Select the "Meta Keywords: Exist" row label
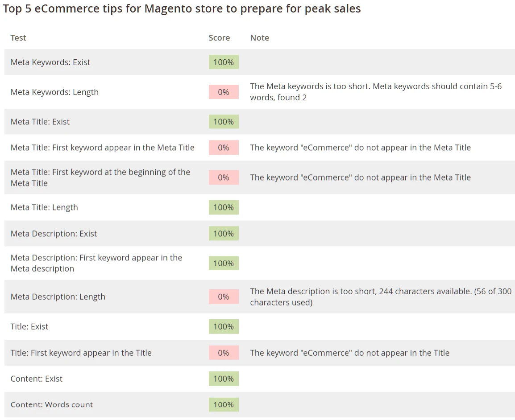515x420 pixels. point(50,62)
